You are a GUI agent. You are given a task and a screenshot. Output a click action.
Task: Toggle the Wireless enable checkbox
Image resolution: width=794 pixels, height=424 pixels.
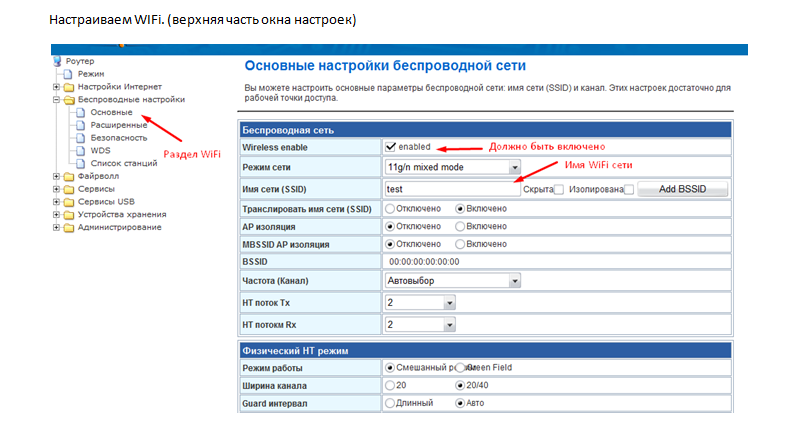(391, 147)
